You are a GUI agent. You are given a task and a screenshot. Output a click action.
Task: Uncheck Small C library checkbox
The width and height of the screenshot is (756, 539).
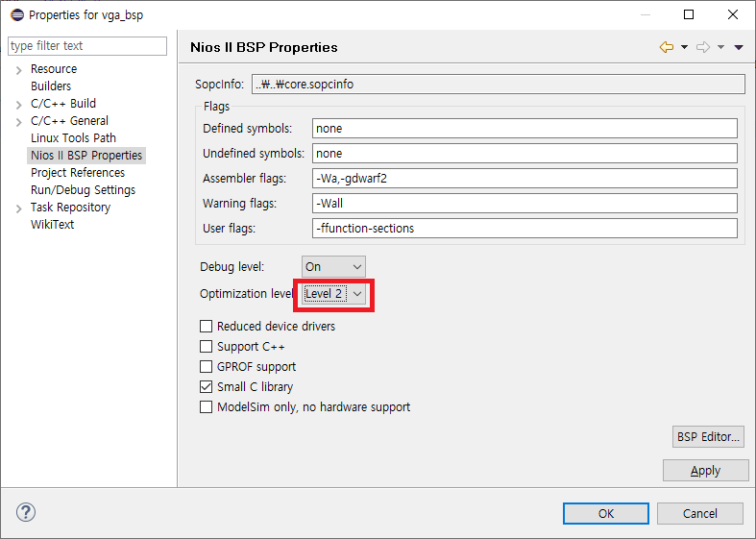pos(206,386)
